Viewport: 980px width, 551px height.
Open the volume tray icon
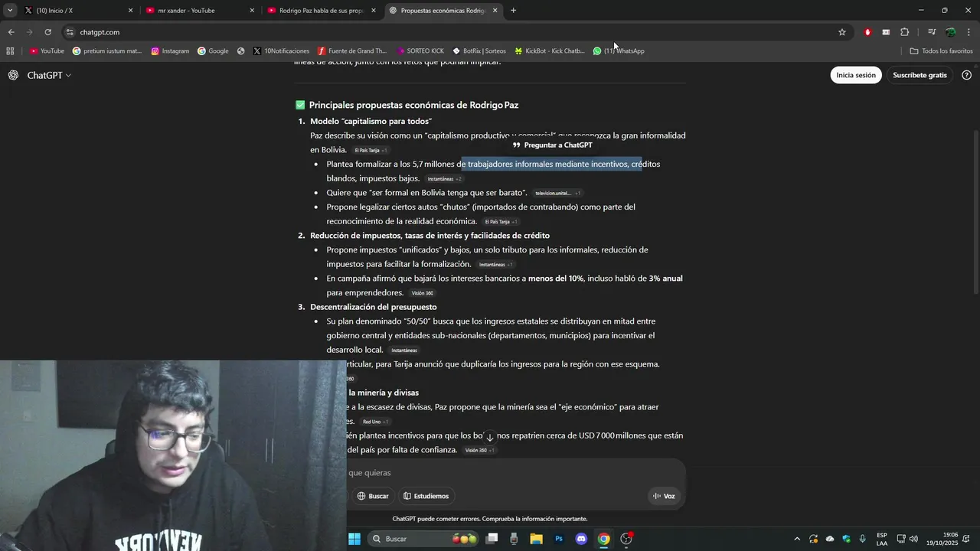(x=913, y=539)
